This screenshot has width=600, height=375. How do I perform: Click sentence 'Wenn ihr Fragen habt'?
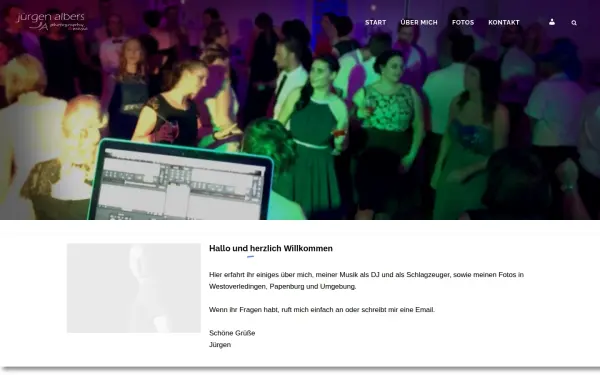point(322,310)
